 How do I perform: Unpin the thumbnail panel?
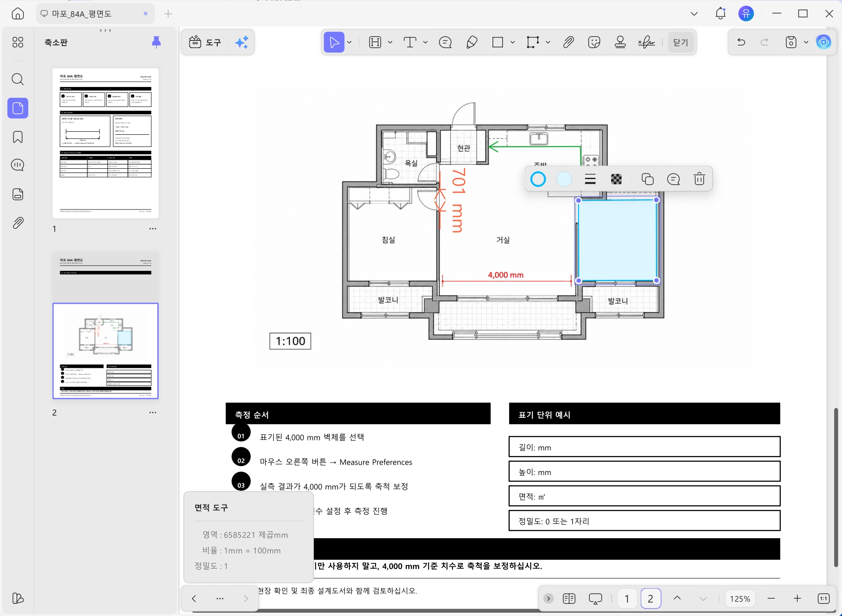[156, 42]
